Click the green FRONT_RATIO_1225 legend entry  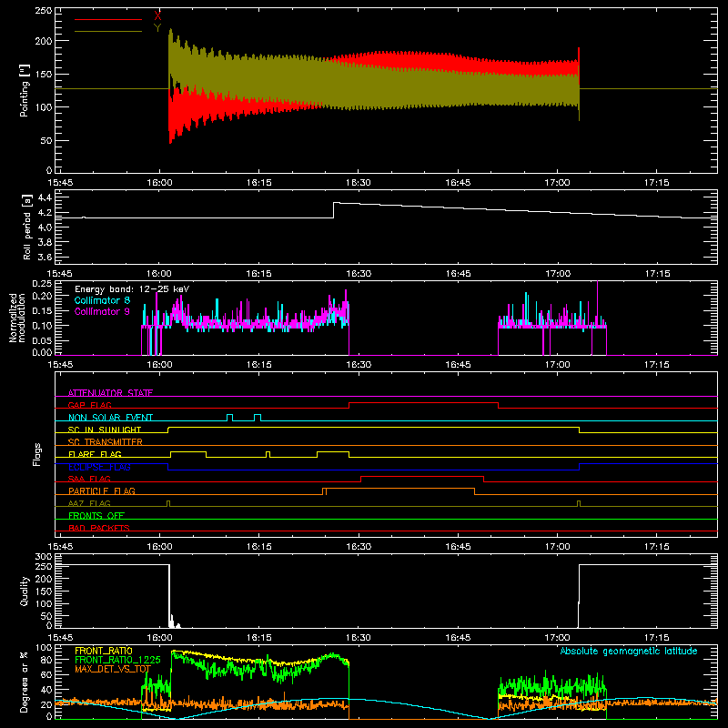(117, 660)
